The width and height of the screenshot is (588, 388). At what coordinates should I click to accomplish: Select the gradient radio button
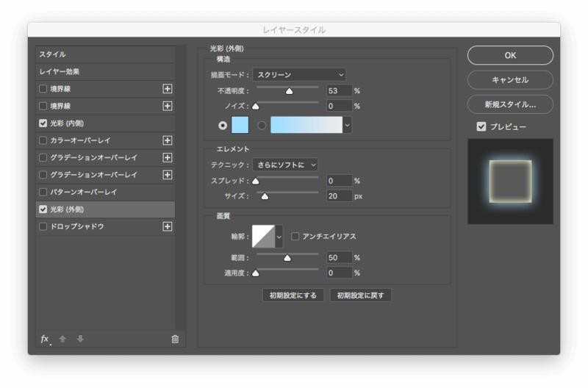(x=262, y=126)
